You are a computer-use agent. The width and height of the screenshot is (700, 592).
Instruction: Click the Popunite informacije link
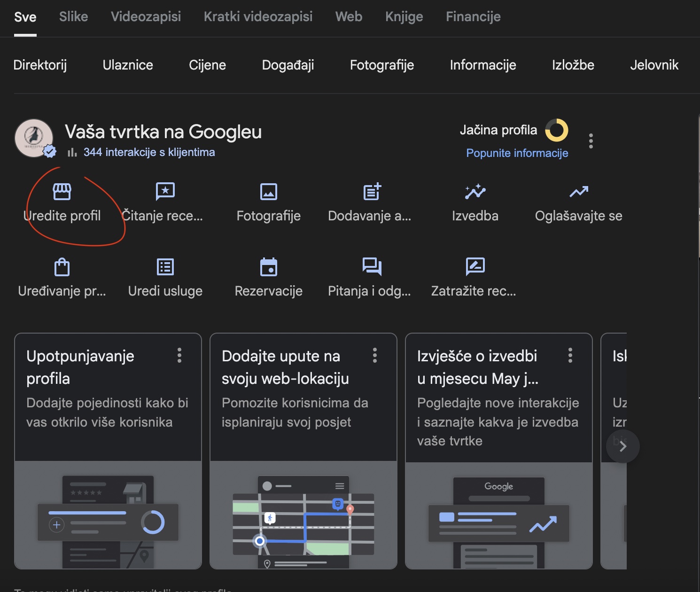(x=517, y=153)
